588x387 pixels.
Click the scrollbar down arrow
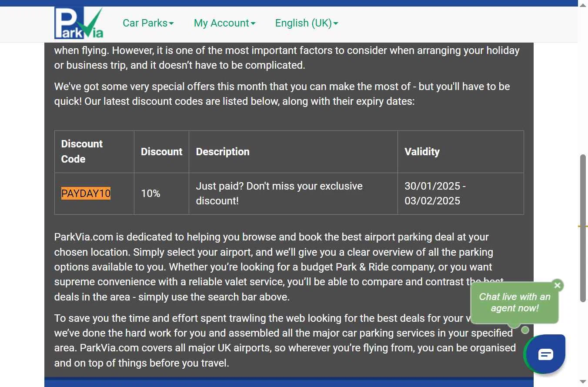pyautogui.click(x=583, y=382)
